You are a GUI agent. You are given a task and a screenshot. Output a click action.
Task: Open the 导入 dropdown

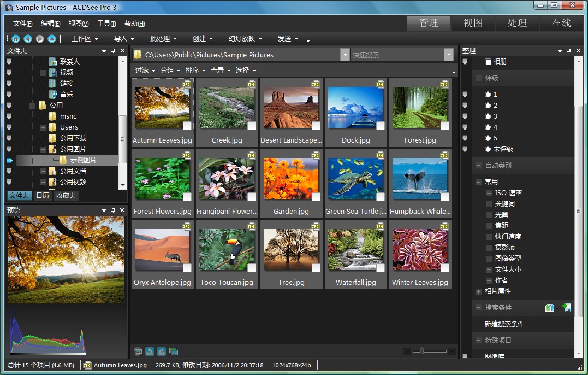[x=124, y=39]
